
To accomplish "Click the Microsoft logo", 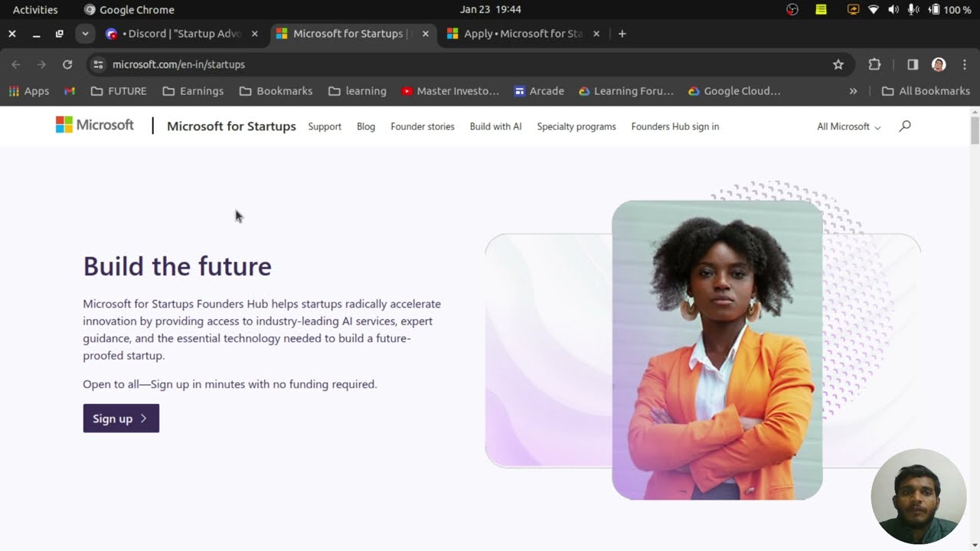I will tap(94, 125).
